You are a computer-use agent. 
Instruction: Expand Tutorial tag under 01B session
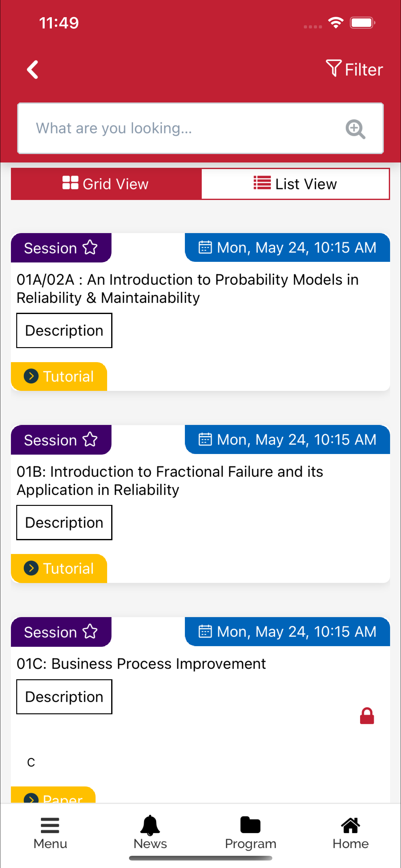59,568
